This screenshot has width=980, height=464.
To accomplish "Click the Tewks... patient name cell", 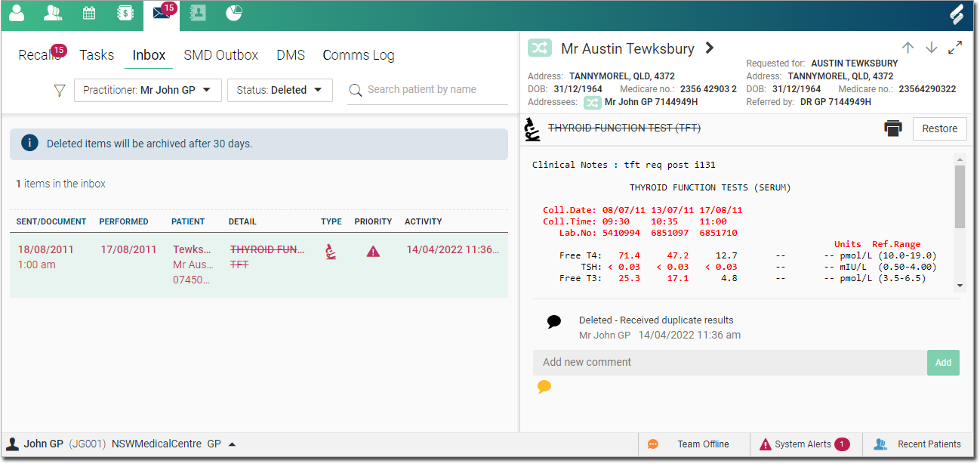I will pos(192,250).
